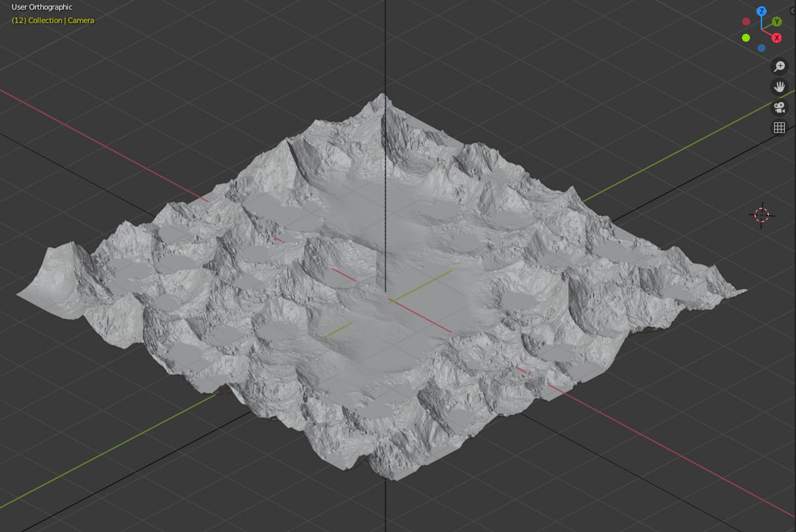Screen dimensions: 796x532
Task: Click the red X axis gizmo handle
Action: pyautogui.click(x=777, y=38)
